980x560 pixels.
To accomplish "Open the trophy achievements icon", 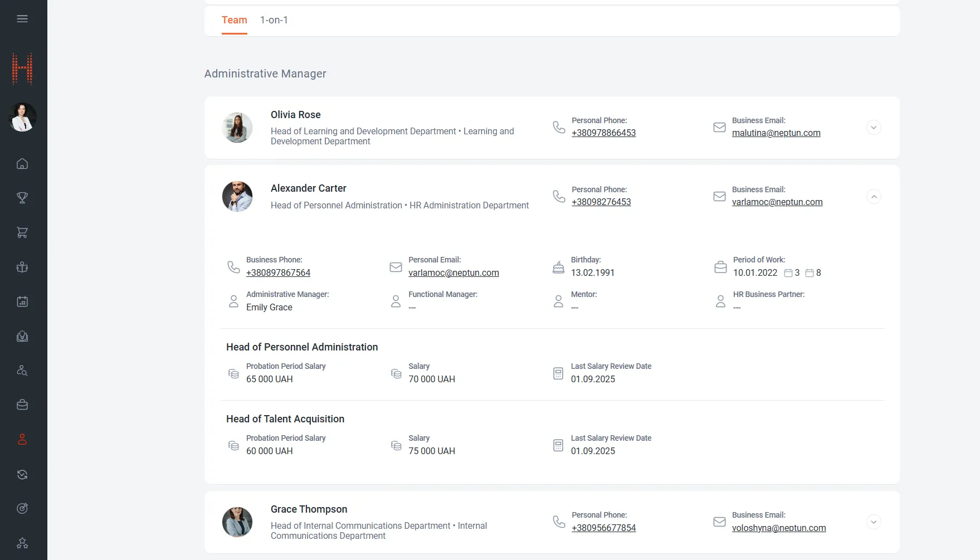I will point(22,198).
